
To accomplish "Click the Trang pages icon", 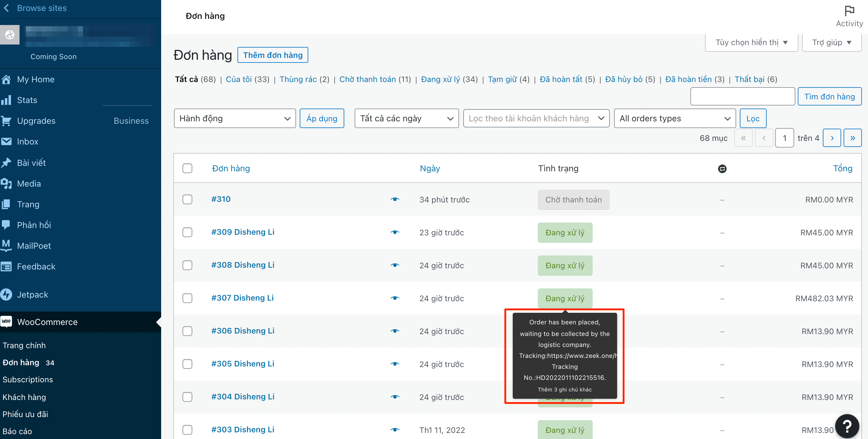I will (6, 204).
